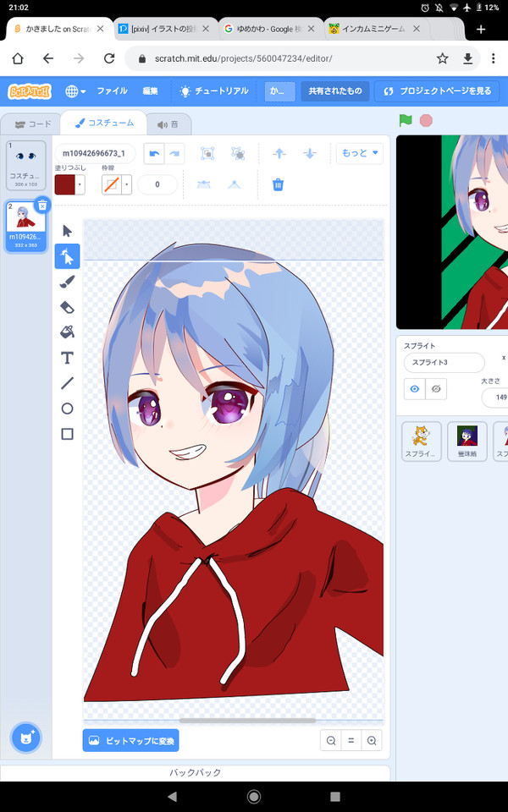
Task: Click ビットマップに変換 button
Action: pos(131,741)
